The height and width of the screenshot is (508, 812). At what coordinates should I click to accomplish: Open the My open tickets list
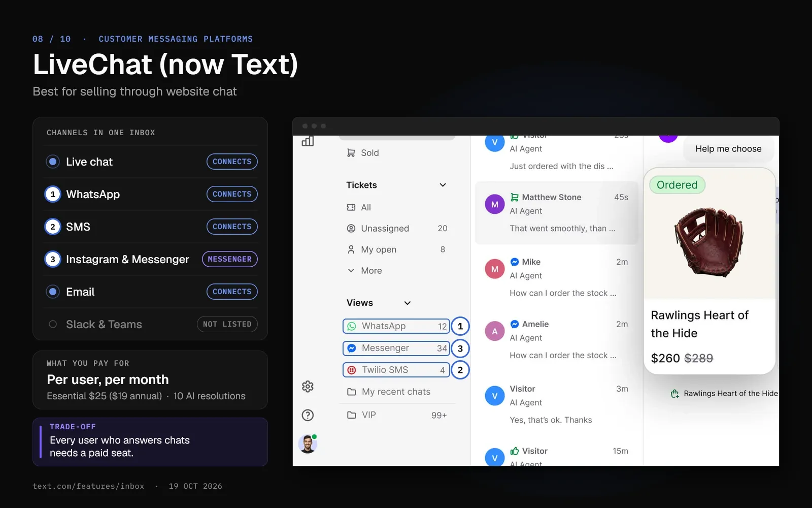pyautogui.click(x=396, y=249)
